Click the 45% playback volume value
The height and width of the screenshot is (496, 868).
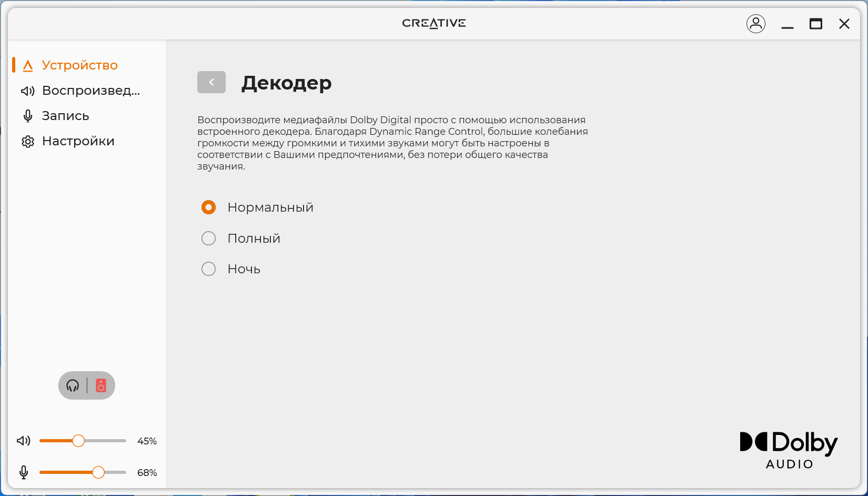point(147,441)
